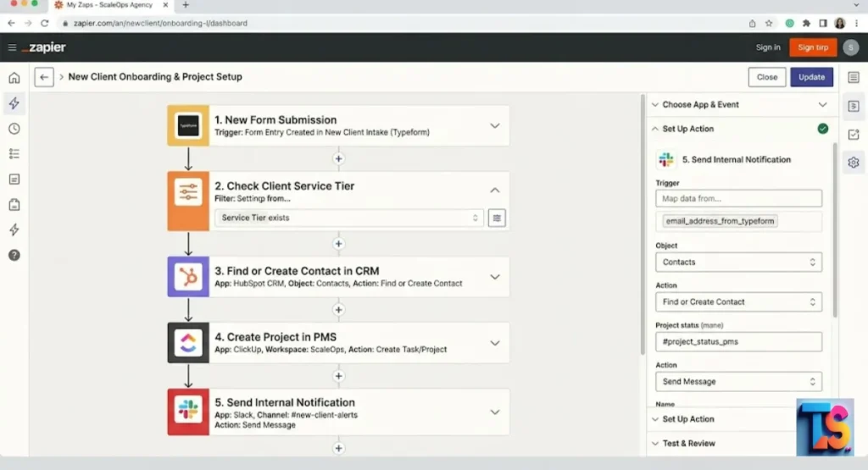Image resolution: width=868 pixels, height=470 pixels.
Task: Add a step after Create Project in PMS
Action: tap(339, 376)
